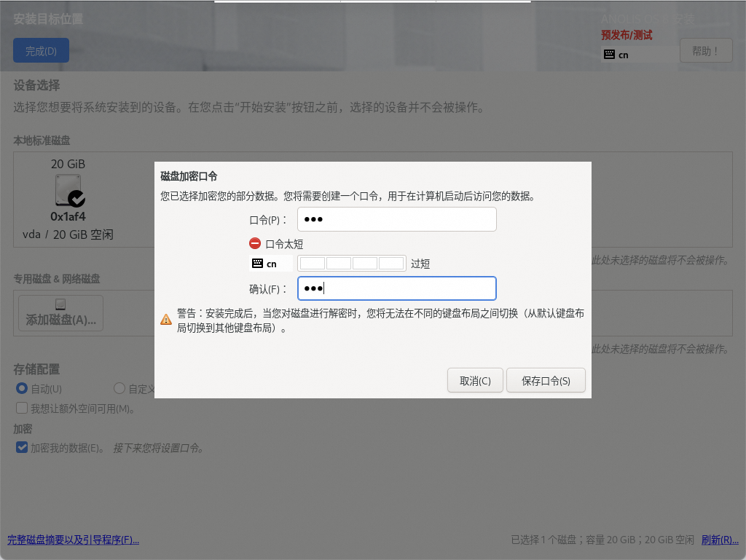Click the keyboard layout icon in dialog
This screenshot has width=746, height=560.
click(257, 264)
